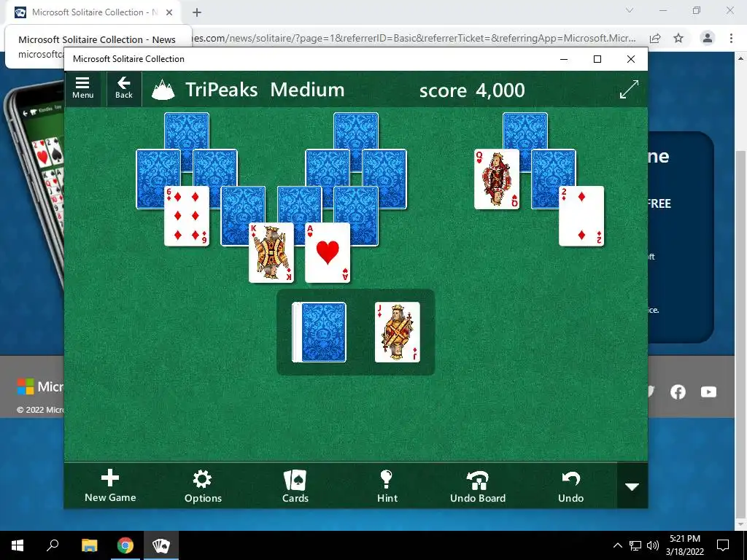Image resolution: width=747 pixels, height=560 pixels.
Task: Click the score 4,000 display
Action: click(472, 90)
